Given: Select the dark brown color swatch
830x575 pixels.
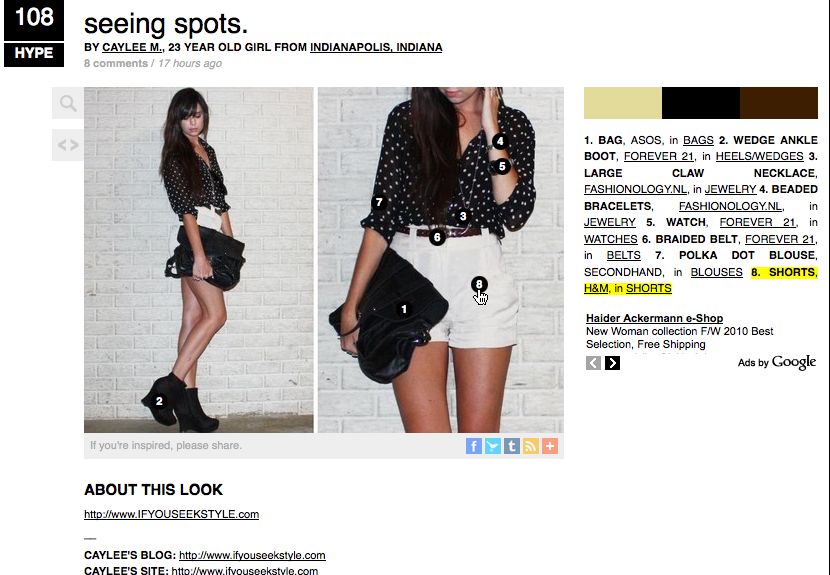Looking at the screenshot, I should (779, 103).
